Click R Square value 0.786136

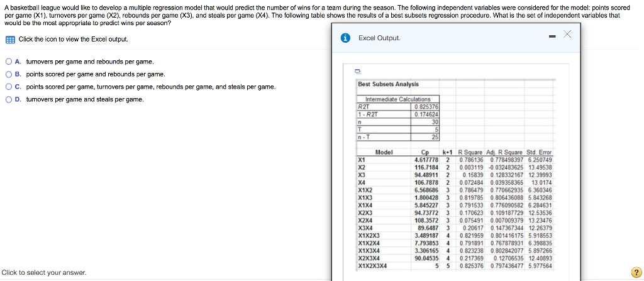(x=472, y=160)
